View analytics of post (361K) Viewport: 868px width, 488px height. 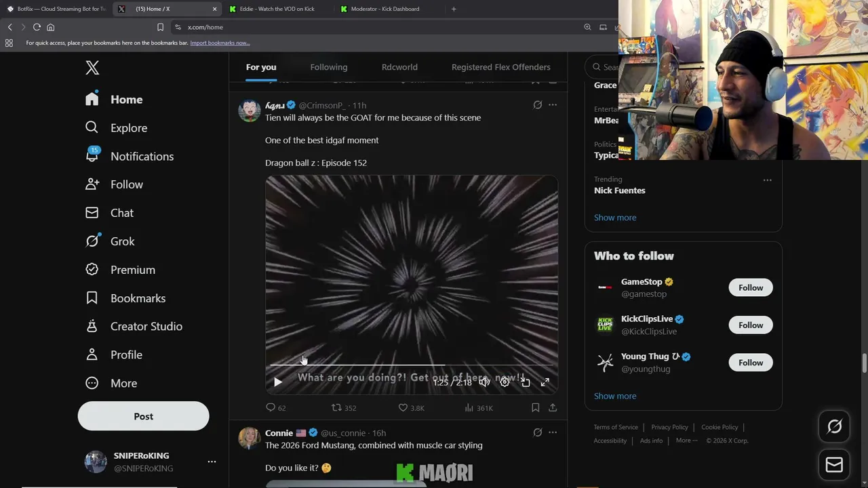point(479,408)
